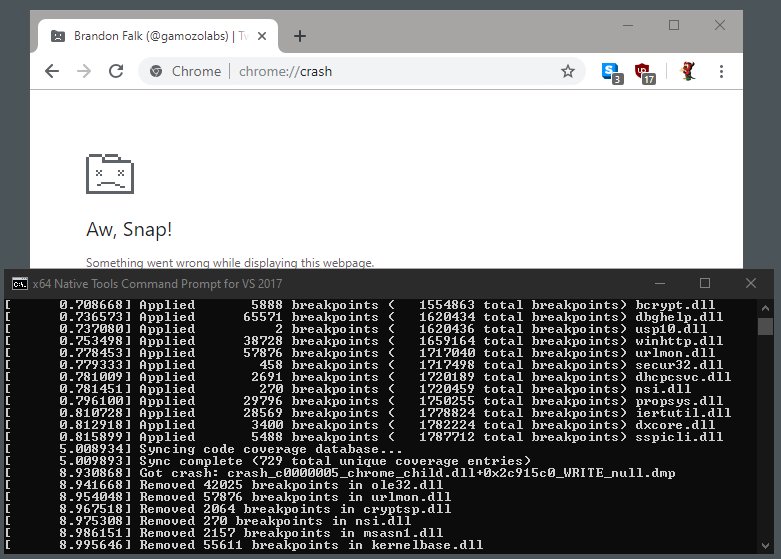Screen dimensions: 781x559
Task: Click 'Removed 55611 breakpoints in kernelbase.dll' line
Action: pyautogui.click(x=244, y=545)
